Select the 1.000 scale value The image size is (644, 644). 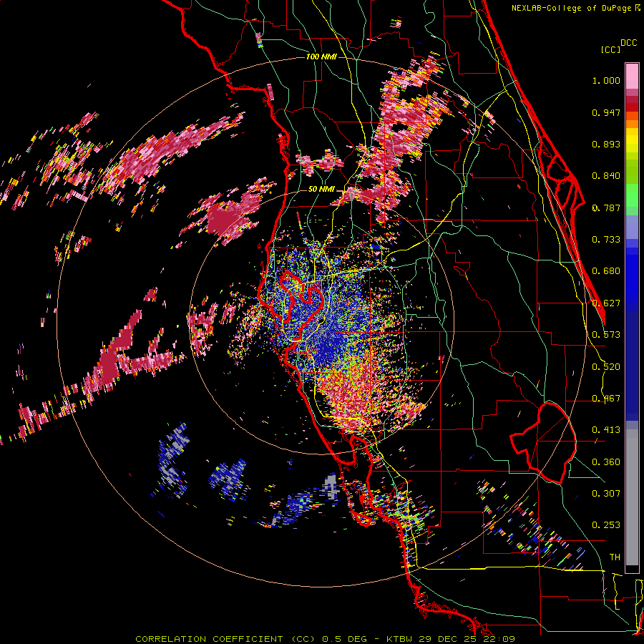tap(606, 80)
